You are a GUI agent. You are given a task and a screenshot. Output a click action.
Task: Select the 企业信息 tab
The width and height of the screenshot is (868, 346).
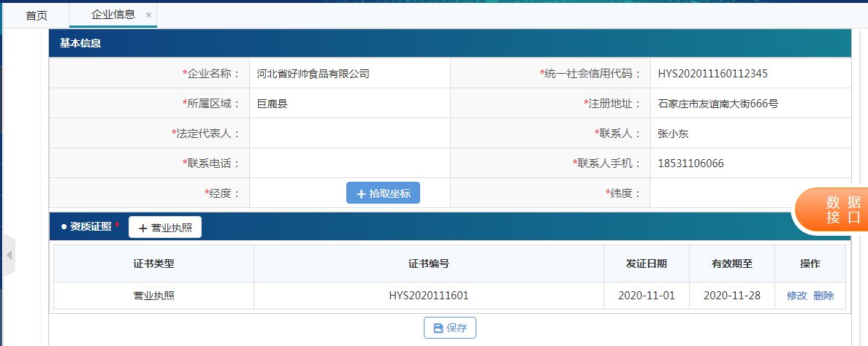tap(113, 15)
